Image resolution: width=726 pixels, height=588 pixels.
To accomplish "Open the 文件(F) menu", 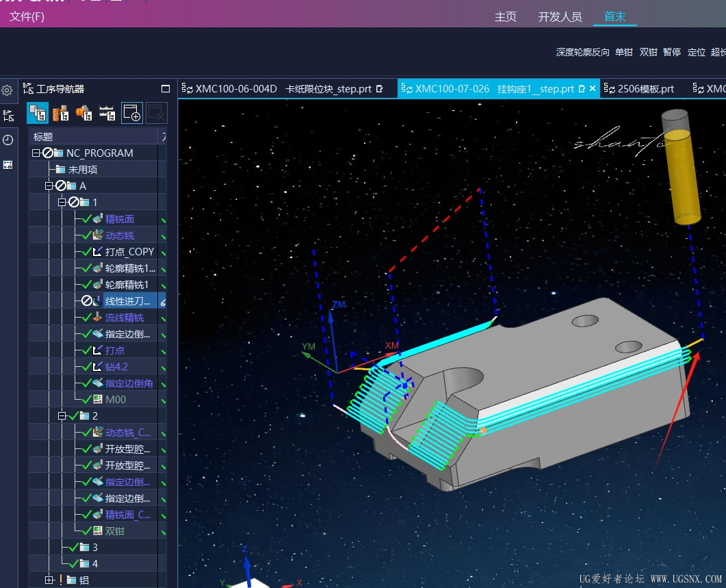I will pos(27,16).
